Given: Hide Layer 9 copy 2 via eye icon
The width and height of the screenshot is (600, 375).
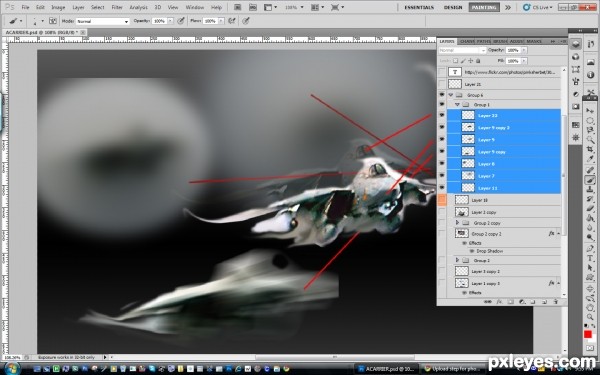Looking at the screenshot, I should (442, 127).
